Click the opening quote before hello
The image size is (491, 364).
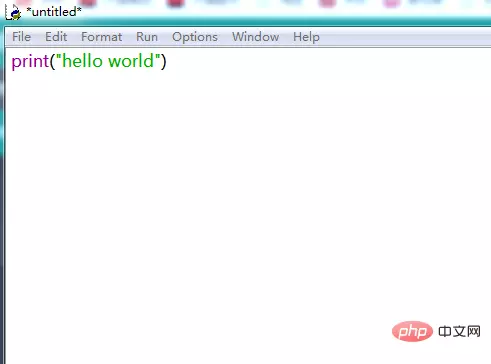tap(59, 57)
